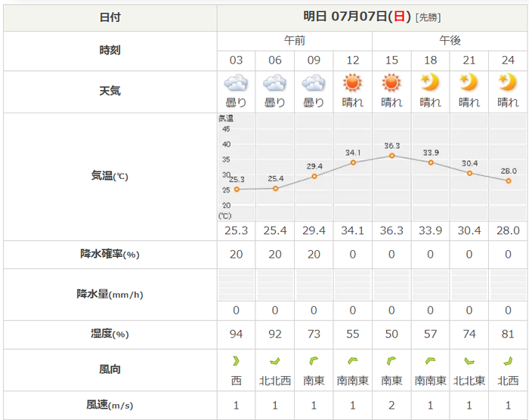
Task: Select humidity value 92
Action: pyautogui.click(x=274, y=334)
